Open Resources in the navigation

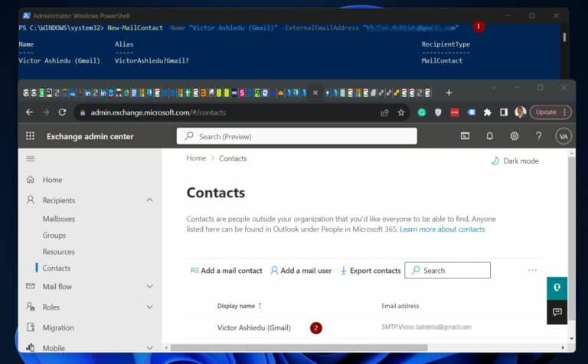tap(58, 252)
